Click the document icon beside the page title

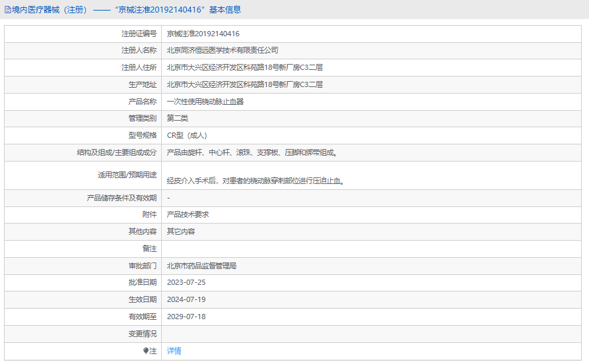[x=7, y=10]
